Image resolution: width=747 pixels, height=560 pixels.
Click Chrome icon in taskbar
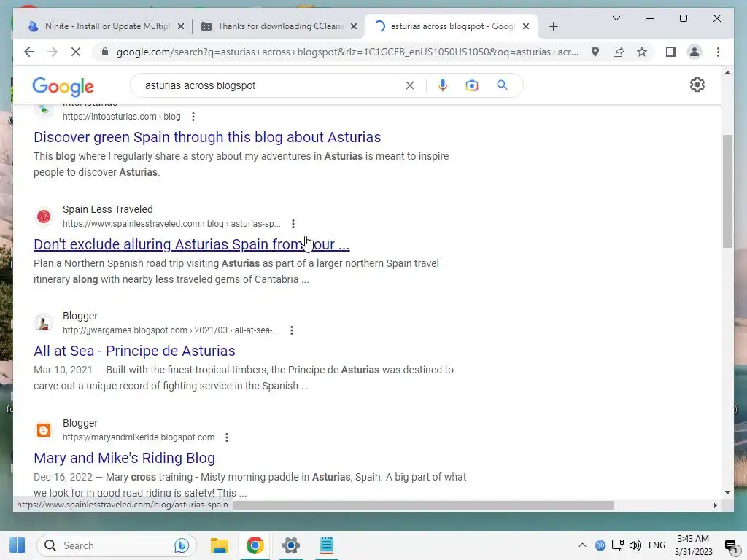(255, 545)
